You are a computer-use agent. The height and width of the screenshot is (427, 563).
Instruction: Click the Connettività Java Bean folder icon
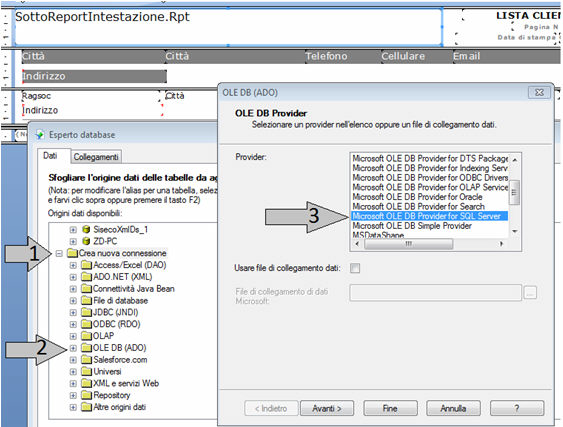[87, 289]
